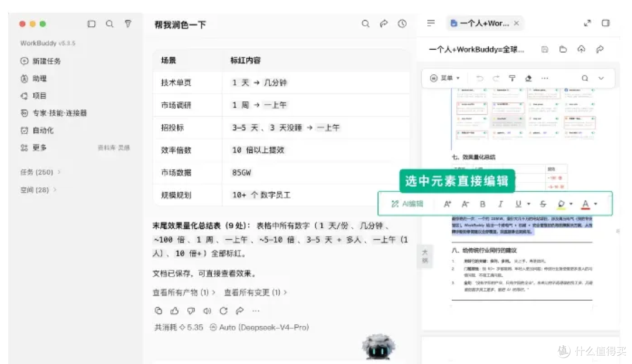Close the 一个人+Wor... document tab
Viewport: 632px width, 364px height.
tap(516, 23)
